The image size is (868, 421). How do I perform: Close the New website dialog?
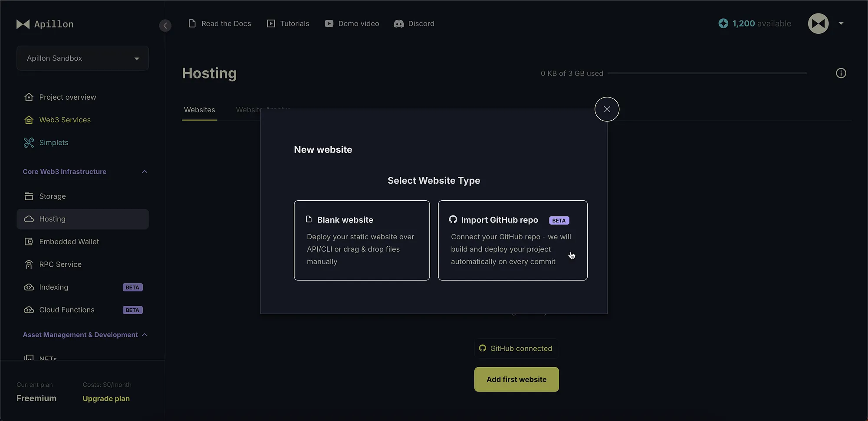(607, 109)
